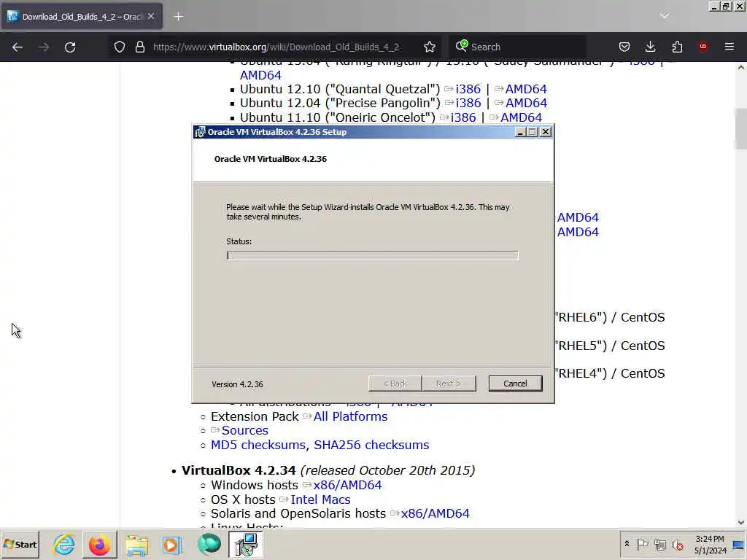Close the Download_Old_Builds_4_2 tab
Screen dimensions: 747x560
click(151, 16)
